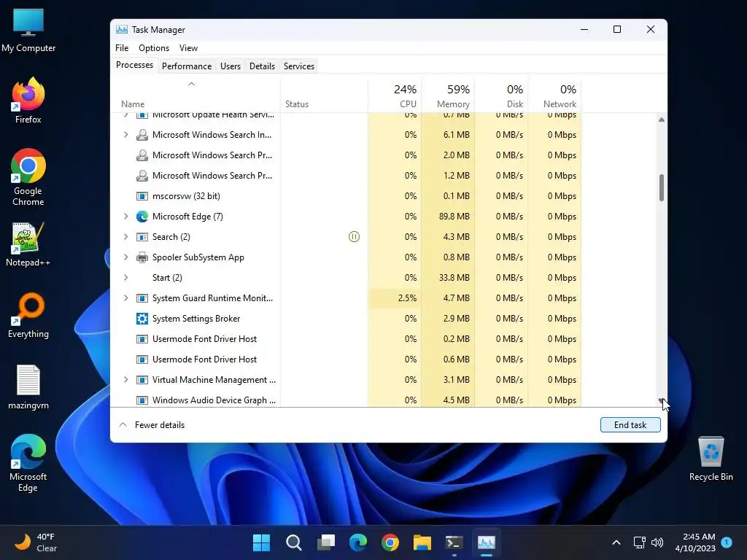The width and height of the screenshot is (747, 560).
Task: Sort by the Network column header
Action: click(x=554, y=96)
